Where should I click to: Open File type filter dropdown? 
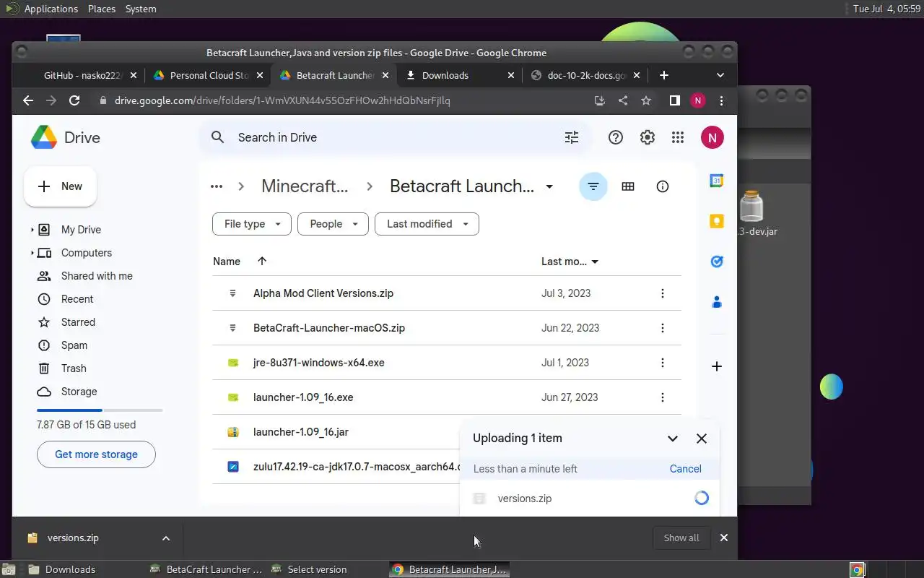click(252, 224)
